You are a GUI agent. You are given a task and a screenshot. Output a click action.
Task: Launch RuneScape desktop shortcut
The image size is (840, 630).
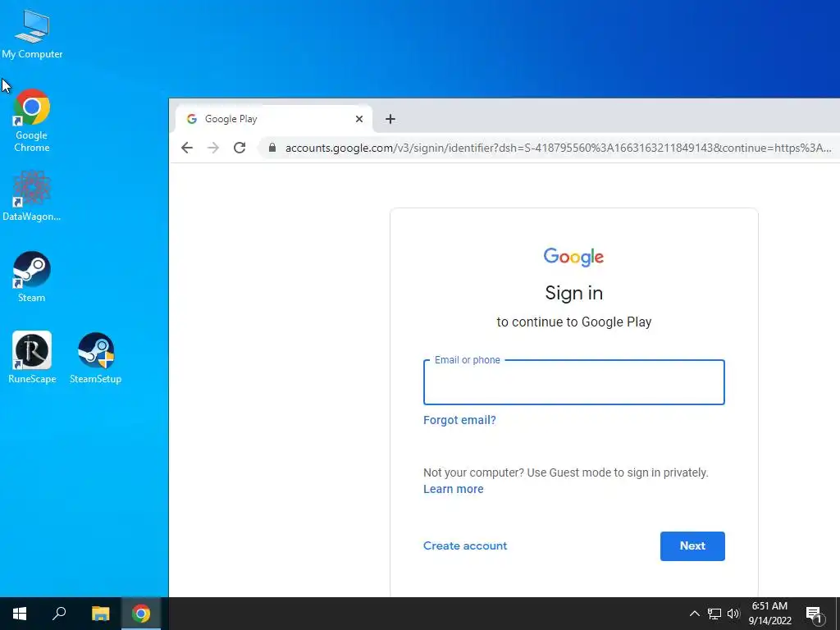(x=32, y=358)
